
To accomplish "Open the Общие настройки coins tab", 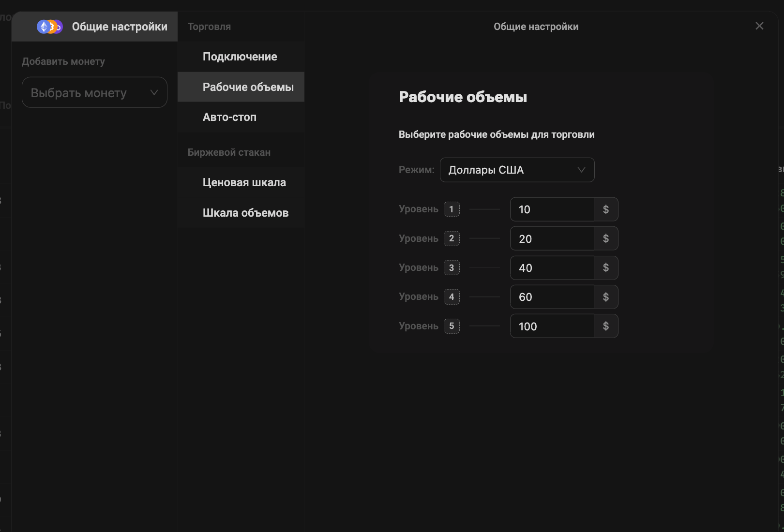I will coord(94,27).
